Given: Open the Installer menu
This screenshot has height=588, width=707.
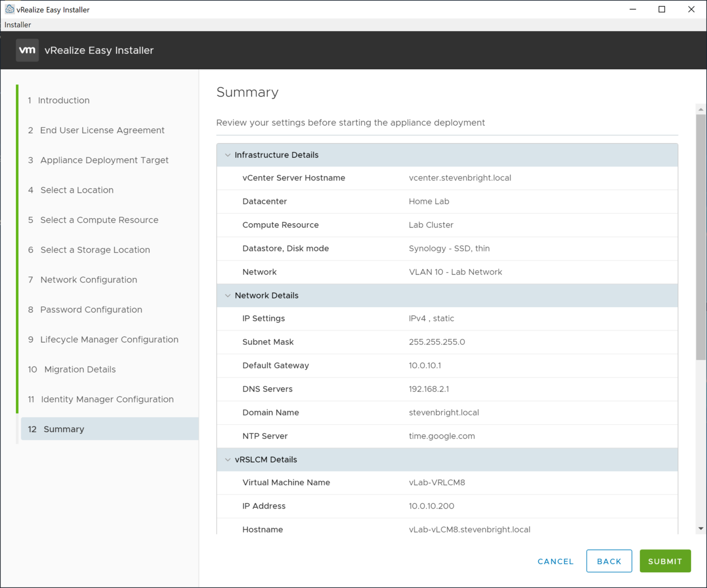Looking at the screenshot, I should click(18, 25).
